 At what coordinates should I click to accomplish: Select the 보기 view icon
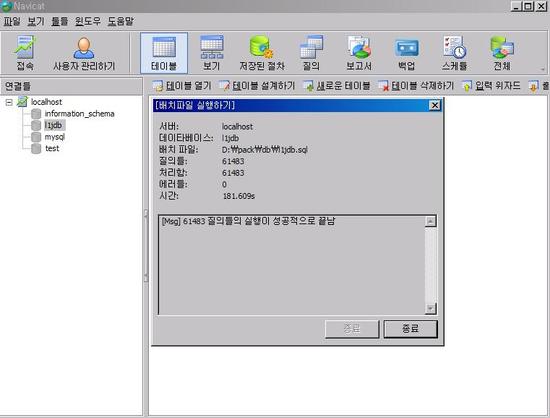[x=212, y=53]
